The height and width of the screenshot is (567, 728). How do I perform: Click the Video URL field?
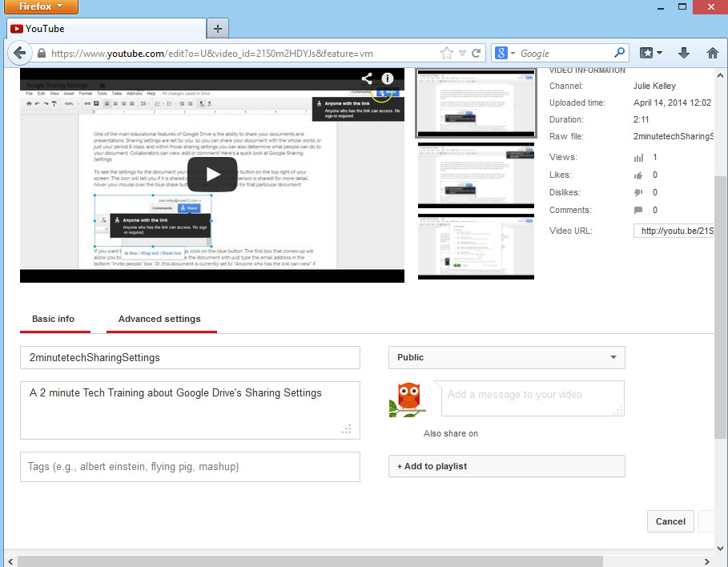coord(674,231)
